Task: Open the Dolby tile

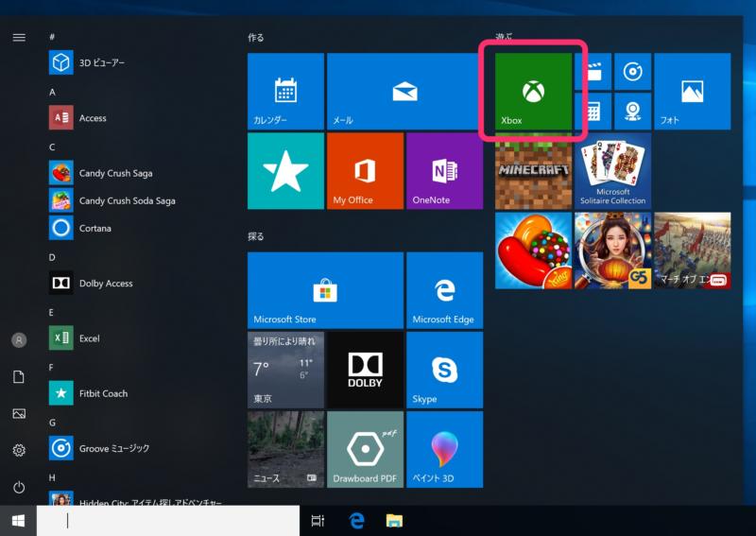Action: pyautogui.click(x=365, y=370)
